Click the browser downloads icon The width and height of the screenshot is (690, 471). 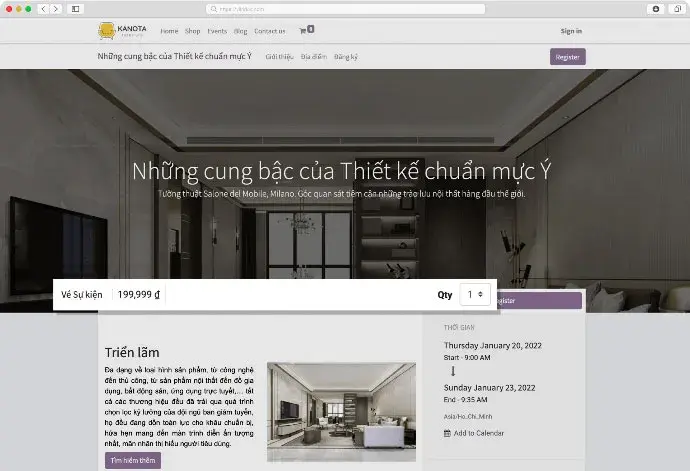tap(655, 8)
